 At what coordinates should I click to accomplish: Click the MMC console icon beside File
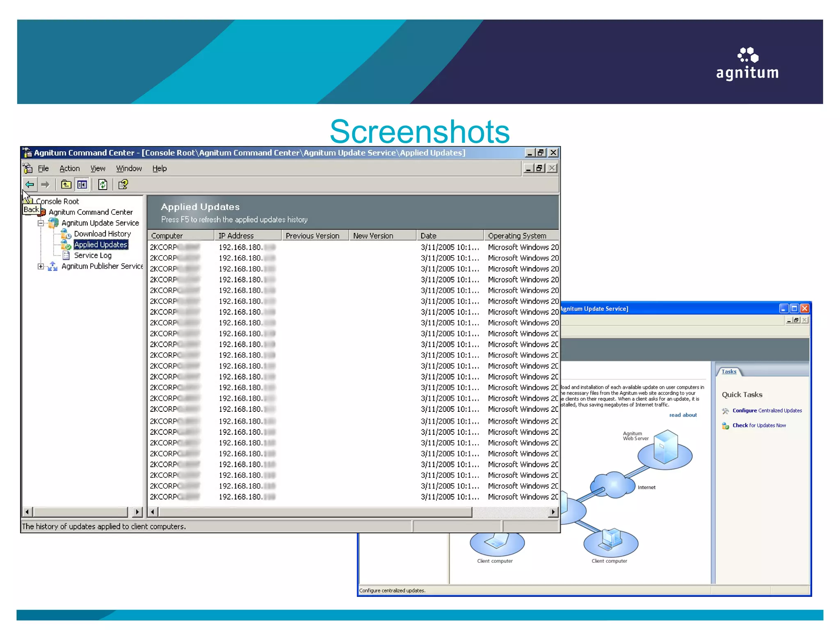coord(28,168)
